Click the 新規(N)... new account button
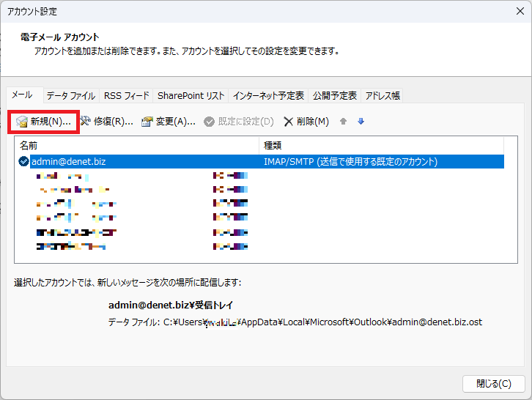This screenshot has width=532, height=400. (x=43, y=122)
